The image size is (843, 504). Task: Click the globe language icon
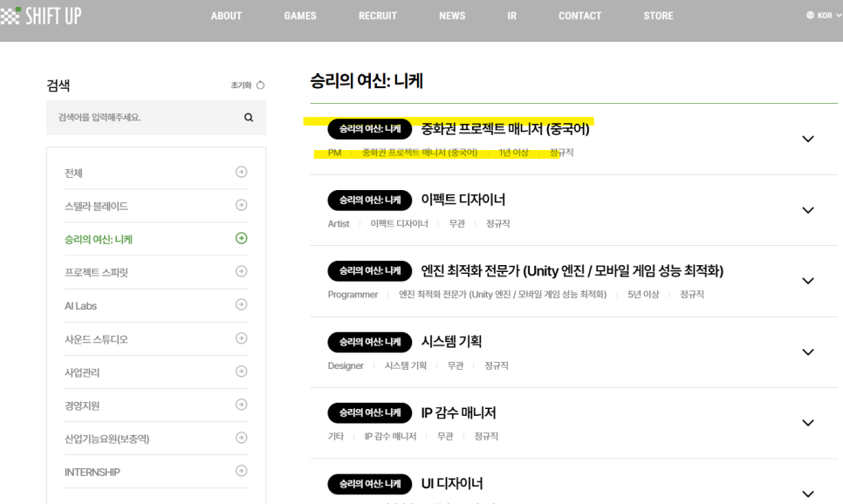[x=810, y=15]
